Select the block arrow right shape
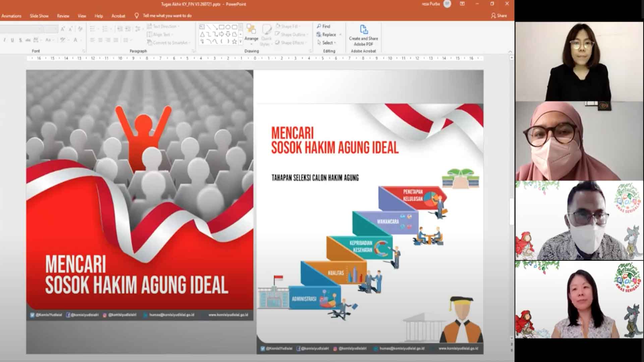The width and height of the screenshot is (644, 362). pyautogui.click(x=222, y=34)
